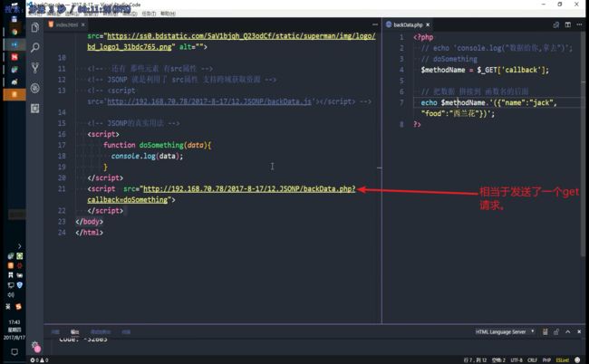589x364 pixels.
Task: Click the blue shield tray icon
Action: click(20, 285)
